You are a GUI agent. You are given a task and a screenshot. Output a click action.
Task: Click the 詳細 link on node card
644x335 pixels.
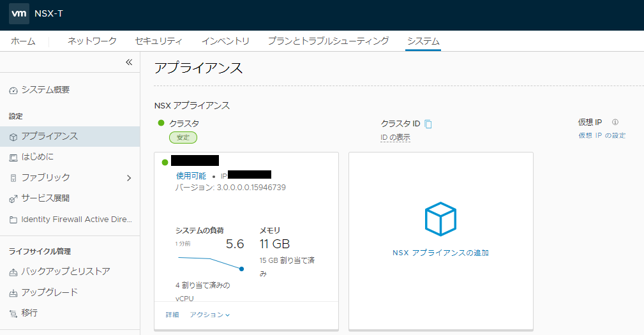172,315
